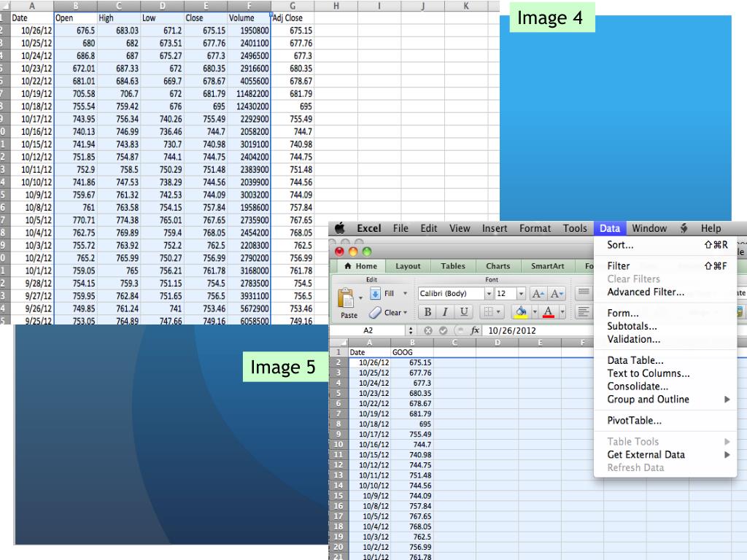Choose Text to Columns... from the Data menu

pos(665,373)
